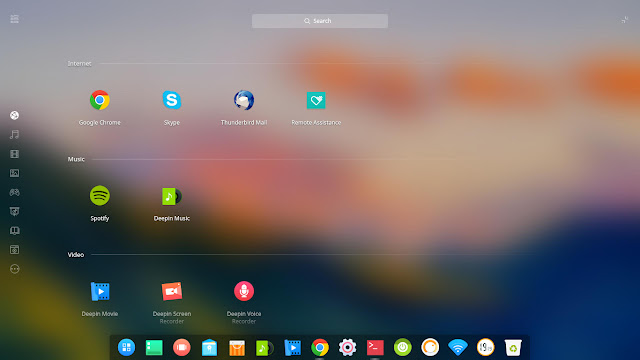
Task: Click the Internet section heading
Action: tap(79, 63)
